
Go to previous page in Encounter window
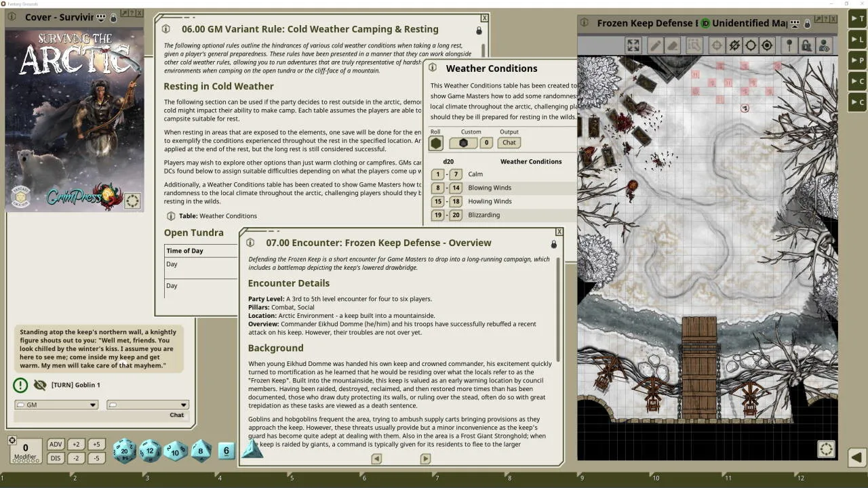click(376, 459)
